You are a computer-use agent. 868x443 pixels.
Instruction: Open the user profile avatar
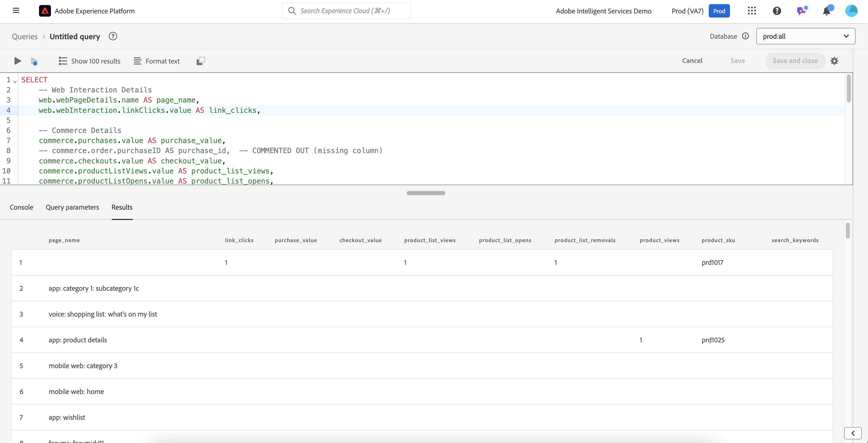(851, 11)
